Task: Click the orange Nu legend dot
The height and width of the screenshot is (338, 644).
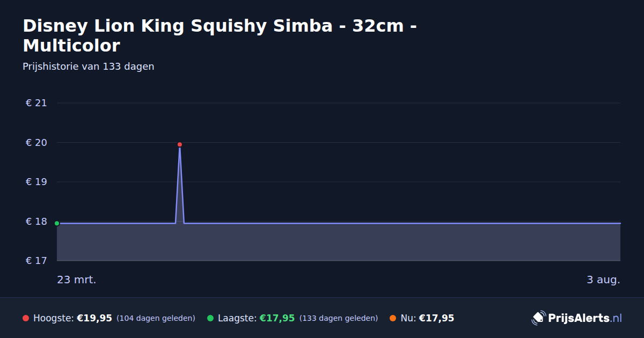Action: [393, 318]
